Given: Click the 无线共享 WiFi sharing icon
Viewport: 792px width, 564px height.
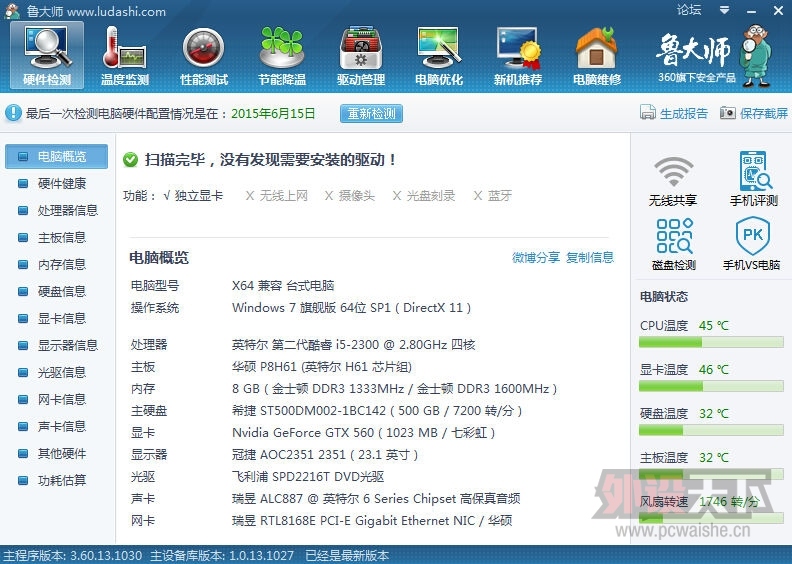Looking at the screenshot, I should point(673,180).
